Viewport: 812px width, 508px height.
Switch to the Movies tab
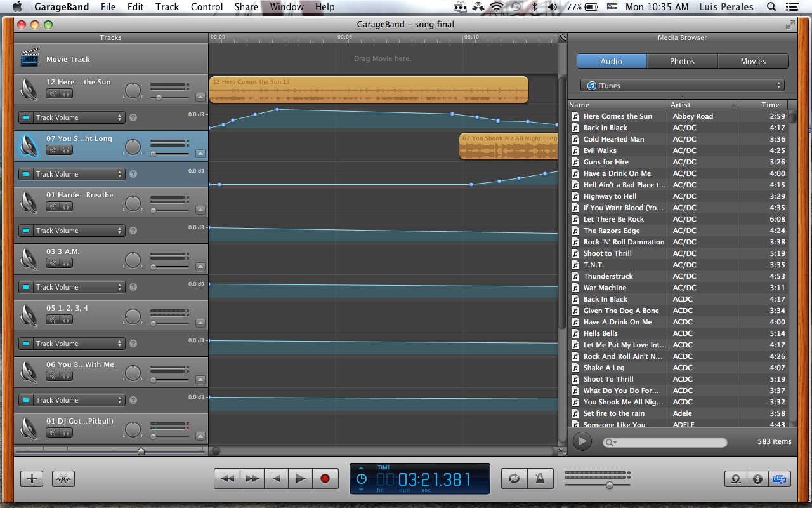click(753, 62)
